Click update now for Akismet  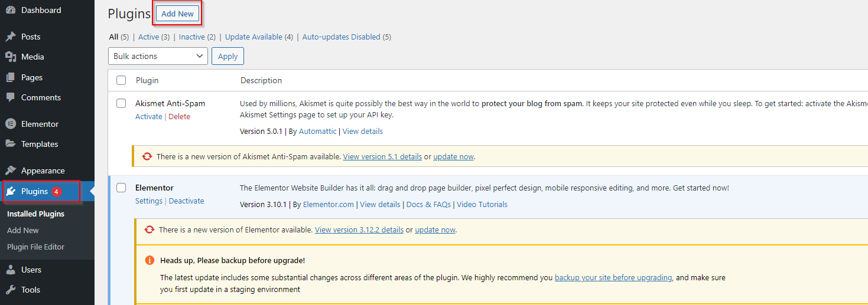tap(454, 156)
